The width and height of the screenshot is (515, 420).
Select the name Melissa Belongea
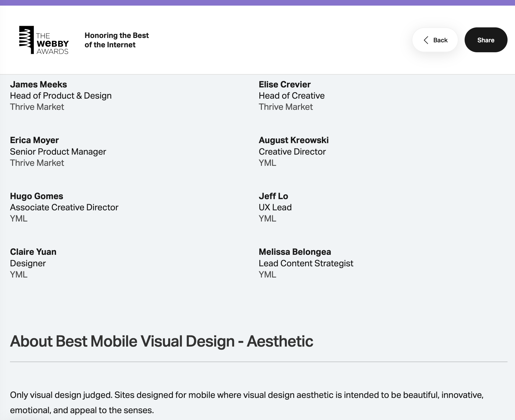(295, 252)
